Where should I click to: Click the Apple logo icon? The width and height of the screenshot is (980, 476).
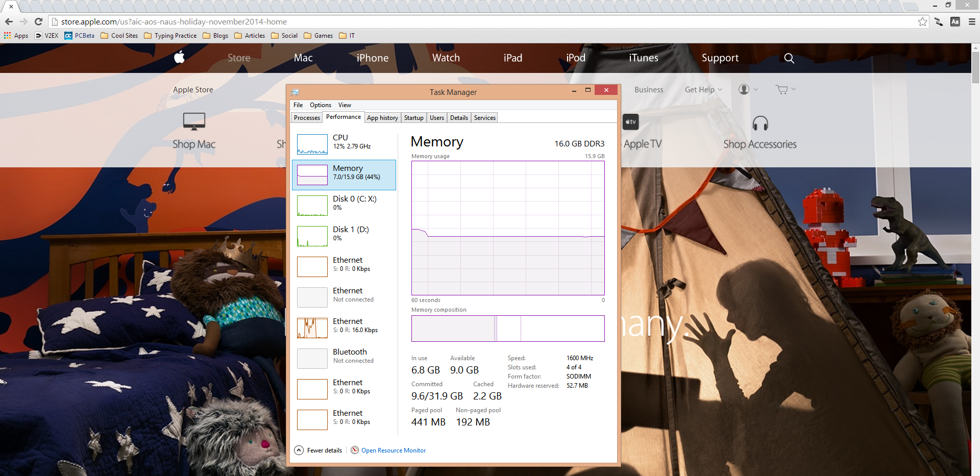click(x=179, y=57)
